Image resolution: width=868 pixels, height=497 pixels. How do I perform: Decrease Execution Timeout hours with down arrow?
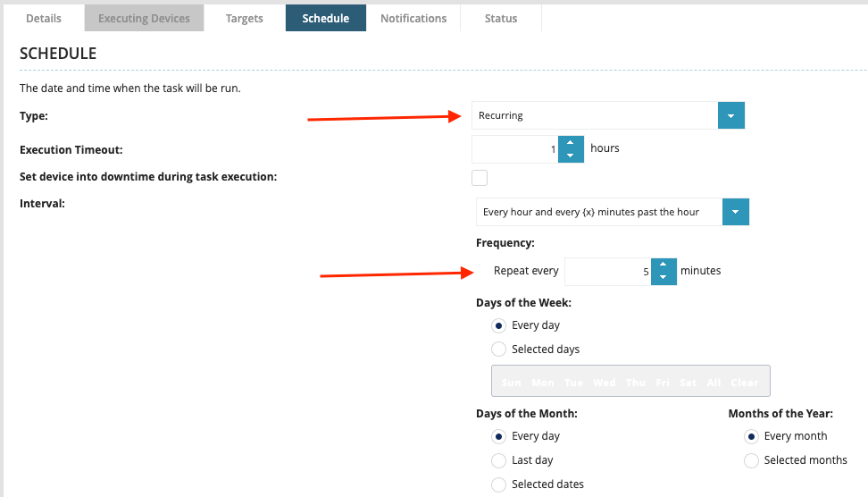click(572, 156)
